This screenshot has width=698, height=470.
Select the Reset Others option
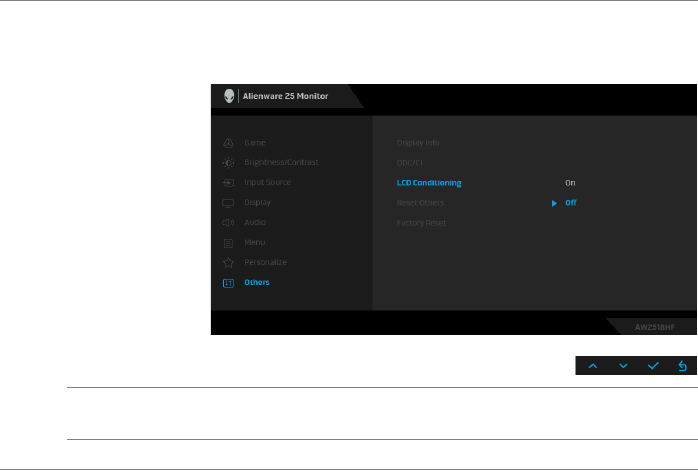[420, 203]
